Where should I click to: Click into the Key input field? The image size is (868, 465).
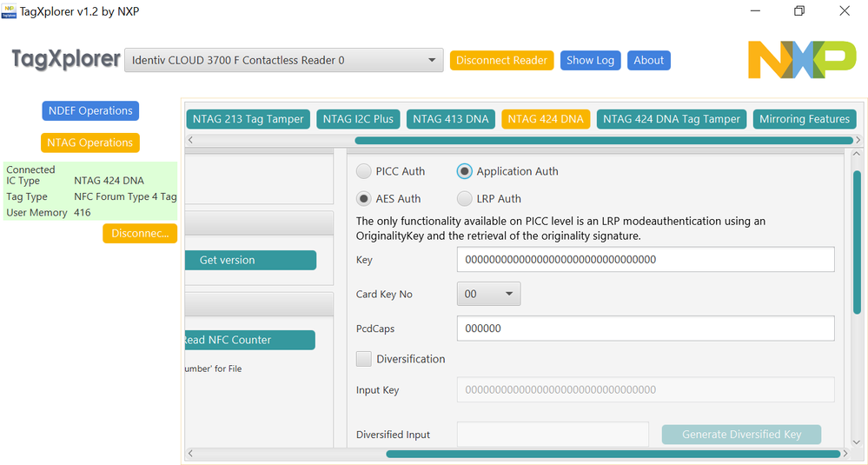646,260
